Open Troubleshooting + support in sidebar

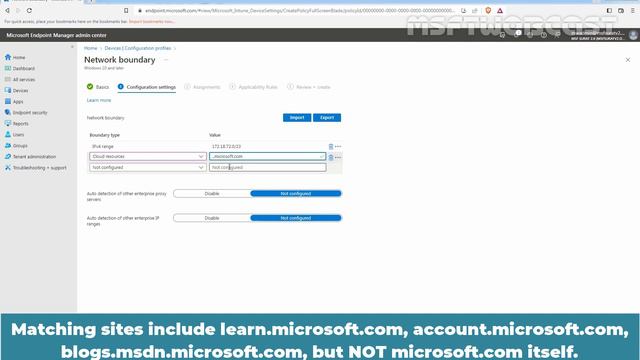39,168
